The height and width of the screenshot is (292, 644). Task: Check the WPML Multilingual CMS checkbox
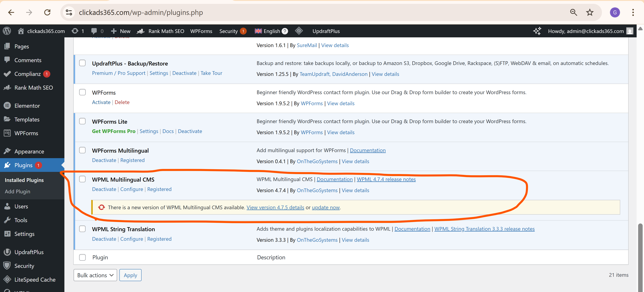coord(82,179)
